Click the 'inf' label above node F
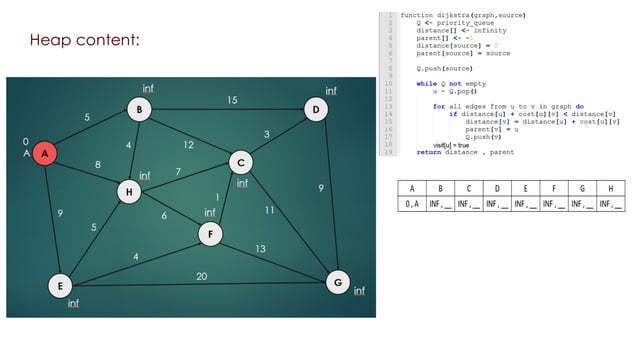This screenshot has width=638, height=361. [x=210, y=212]
